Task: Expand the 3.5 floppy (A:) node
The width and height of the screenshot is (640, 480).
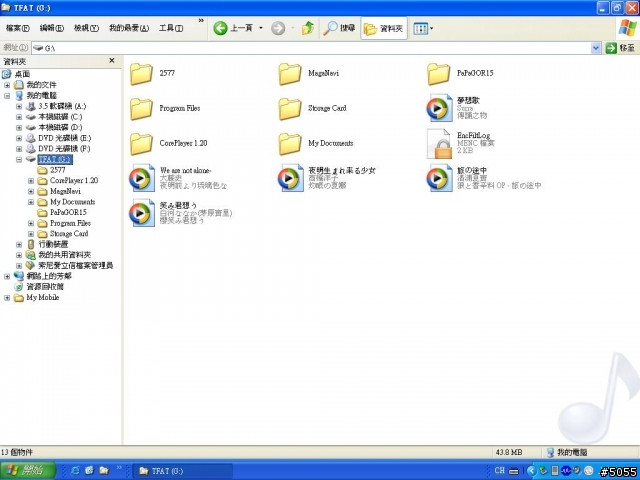Action: (x=19, y=106)
